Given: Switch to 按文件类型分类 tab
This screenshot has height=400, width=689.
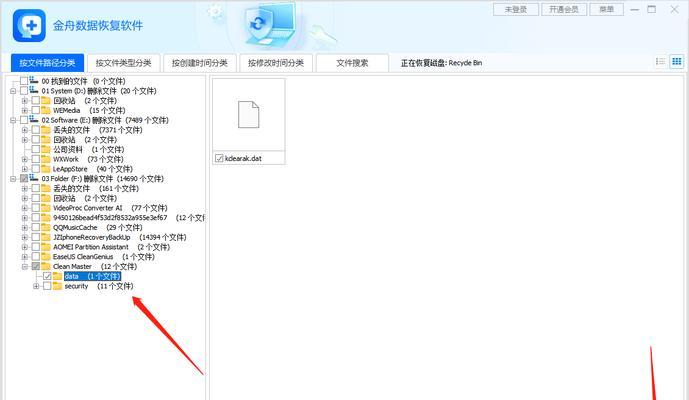Looking at the screenshot, I should click(x=123, y=63).
